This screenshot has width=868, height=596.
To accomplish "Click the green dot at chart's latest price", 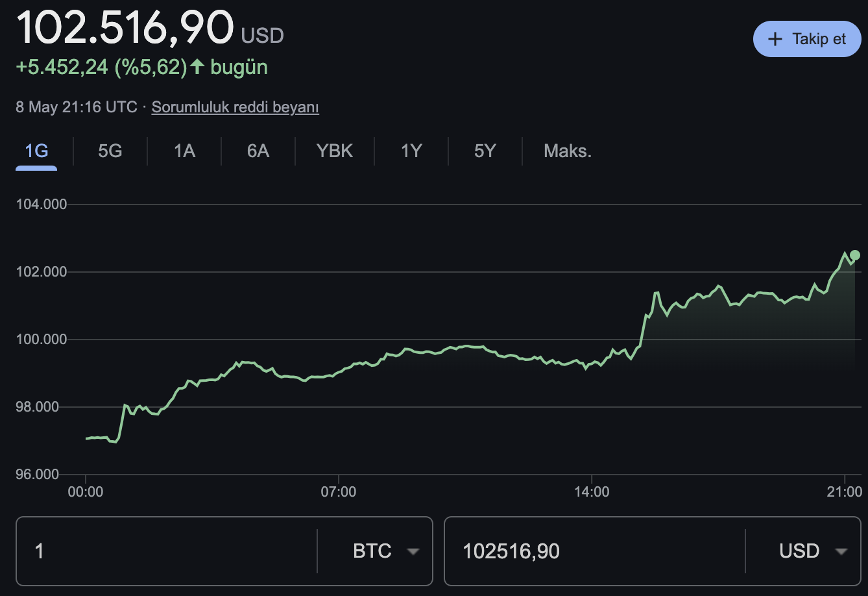I will click(x=855, y=255).
